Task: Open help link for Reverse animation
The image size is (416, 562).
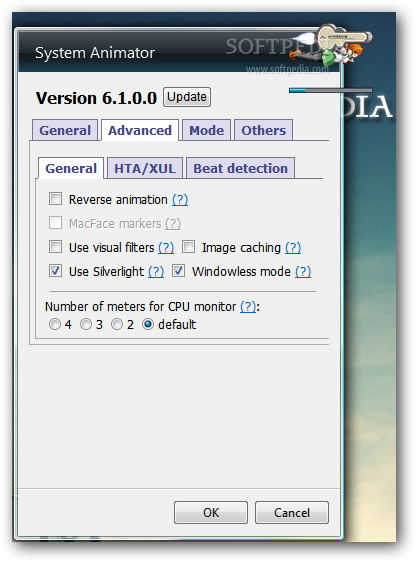Action: pyautogui.click(x=180, y=200)
